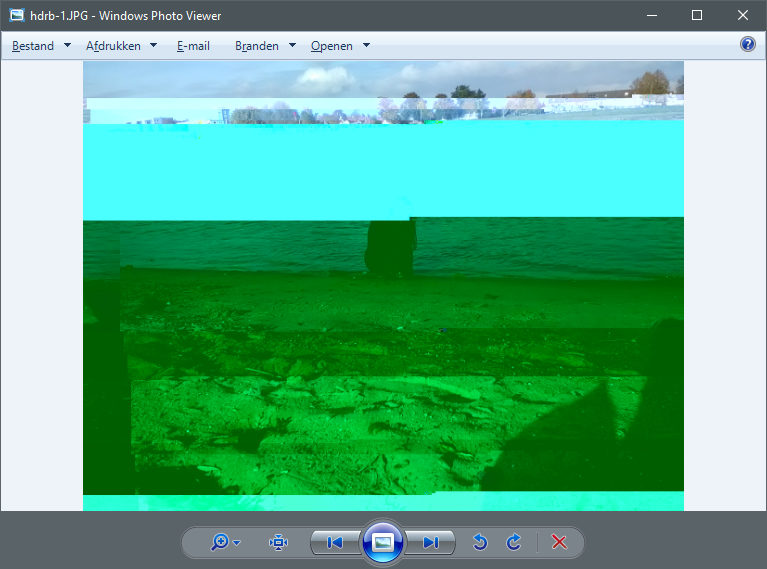Go to the previous photo
The width and height of the screenshot is (767, 569).
tap(335, 542)
